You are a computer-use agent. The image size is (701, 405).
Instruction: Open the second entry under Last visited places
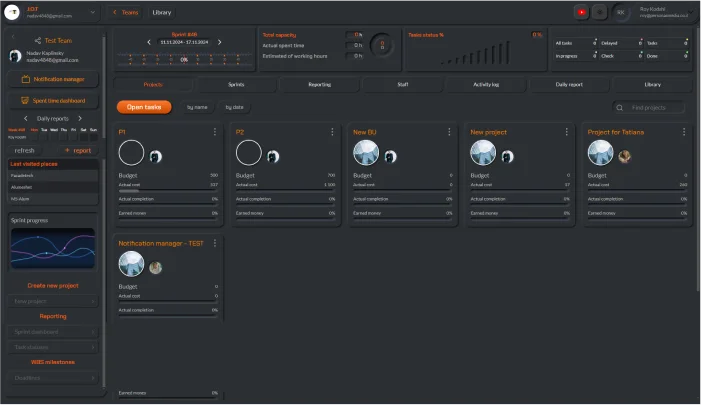click(53, 187)
